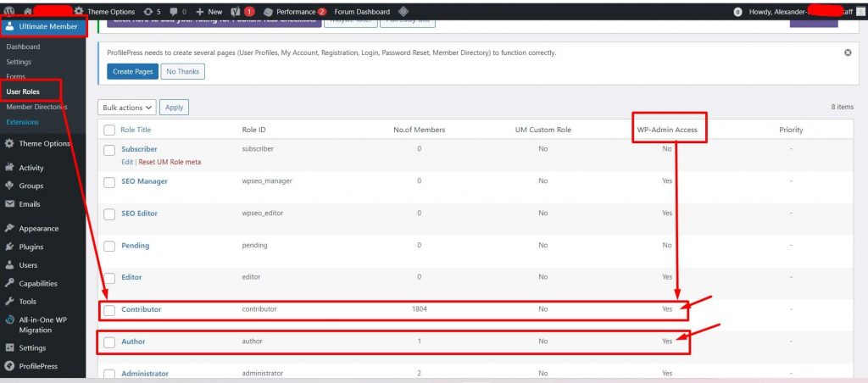Viewport: 868px width, 383px height.
Task: Click Edit link under Subscriber
Action: click(127, 162)
